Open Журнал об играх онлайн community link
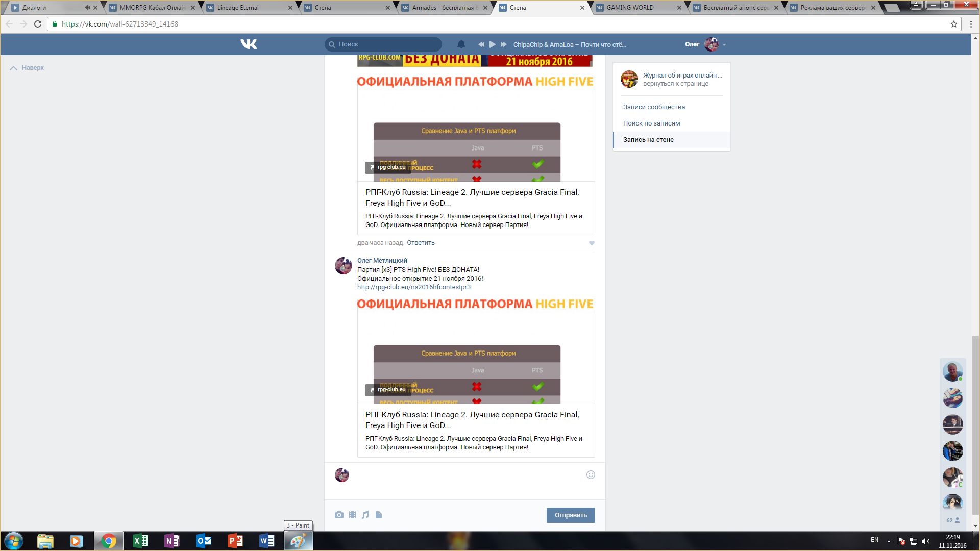 [x=682, y=75]
